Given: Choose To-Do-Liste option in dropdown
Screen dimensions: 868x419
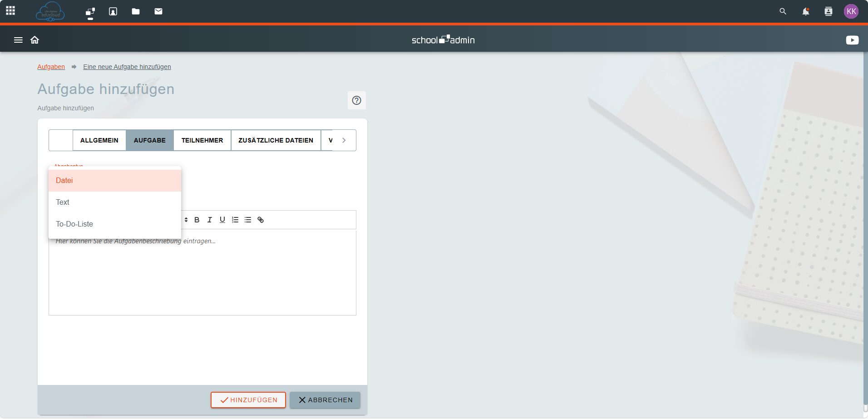Looking at the screenshot, I should pos(114,224).
